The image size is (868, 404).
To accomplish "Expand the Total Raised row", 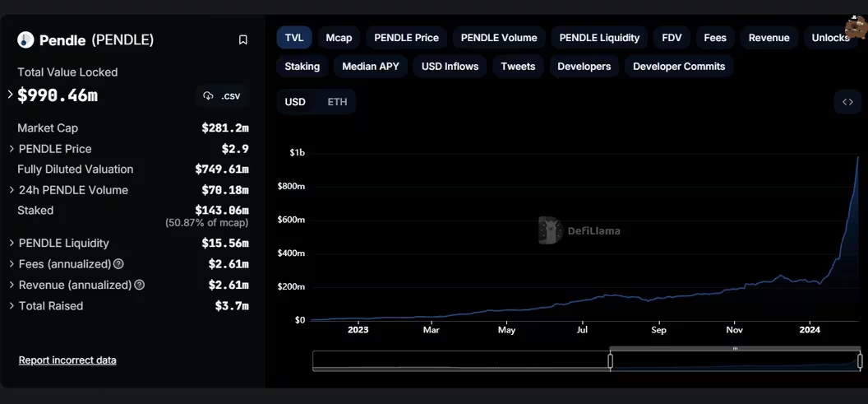I will click(12, 306).
